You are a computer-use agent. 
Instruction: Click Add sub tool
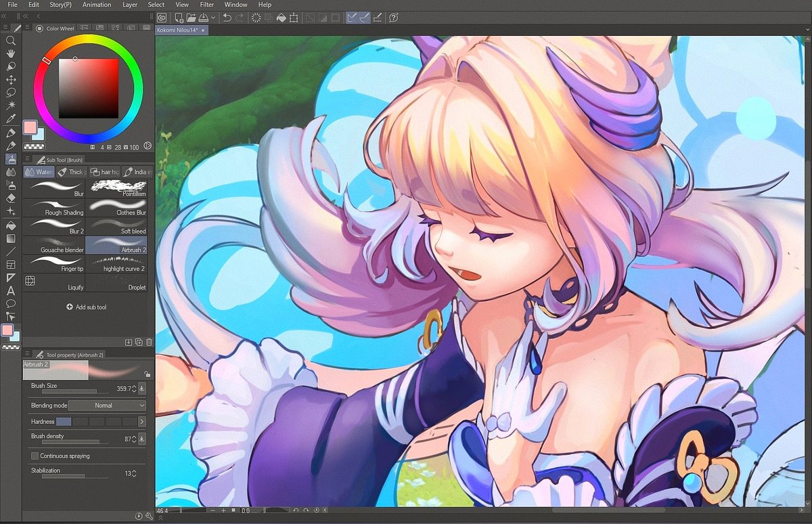coord(87,307)
